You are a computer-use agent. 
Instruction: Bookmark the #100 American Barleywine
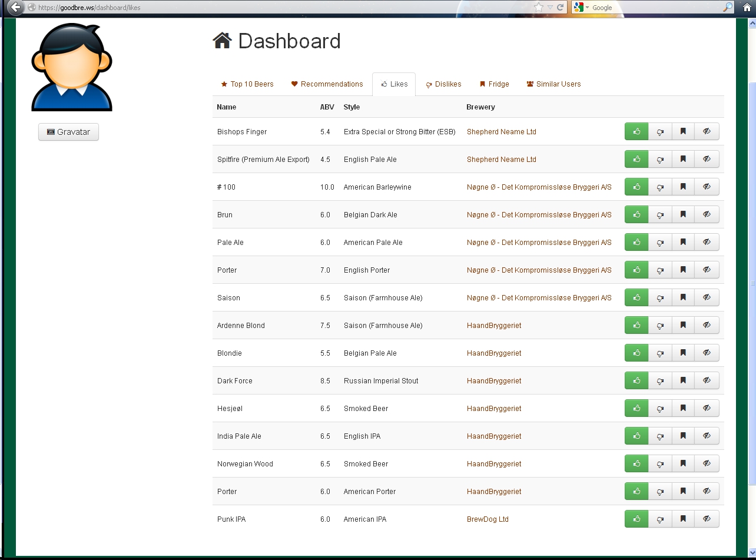(x=683, y=187)
